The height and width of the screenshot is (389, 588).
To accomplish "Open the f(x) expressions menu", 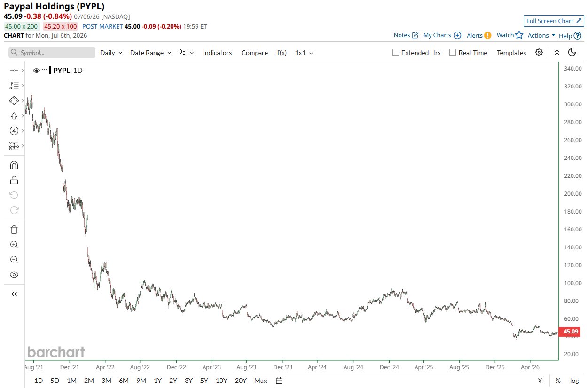I will pos(282,53).
